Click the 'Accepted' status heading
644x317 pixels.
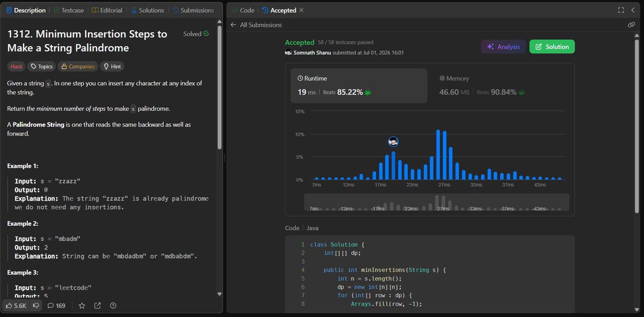point(299,42)
